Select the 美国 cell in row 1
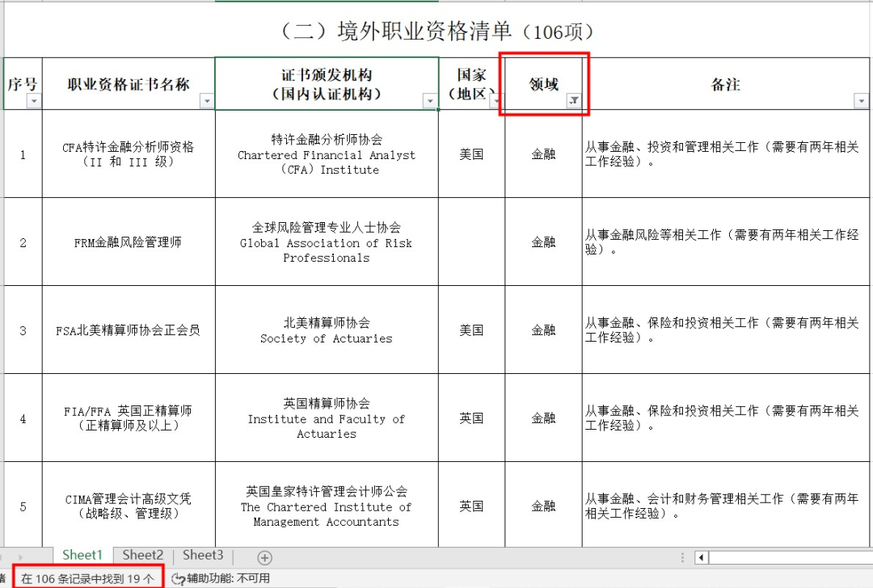Image resolution: width=873 pixels, height=588 pixels. (x=472, y=154)
